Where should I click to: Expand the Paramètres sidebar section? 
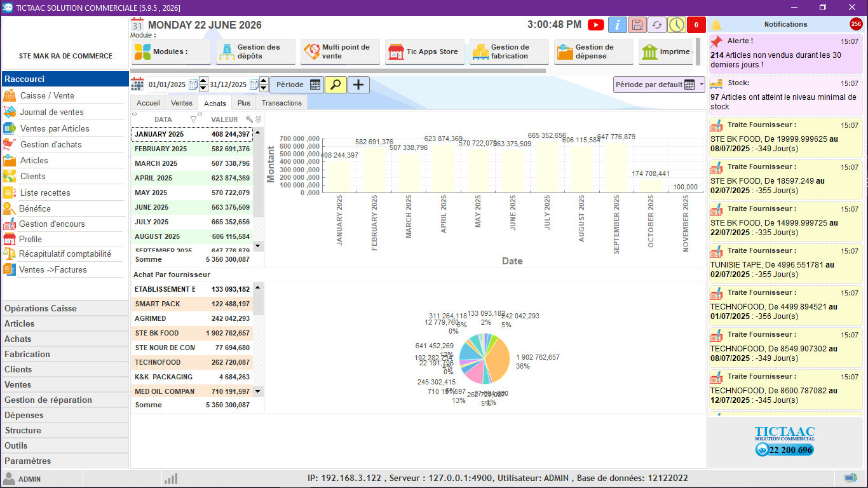(65, 461)
